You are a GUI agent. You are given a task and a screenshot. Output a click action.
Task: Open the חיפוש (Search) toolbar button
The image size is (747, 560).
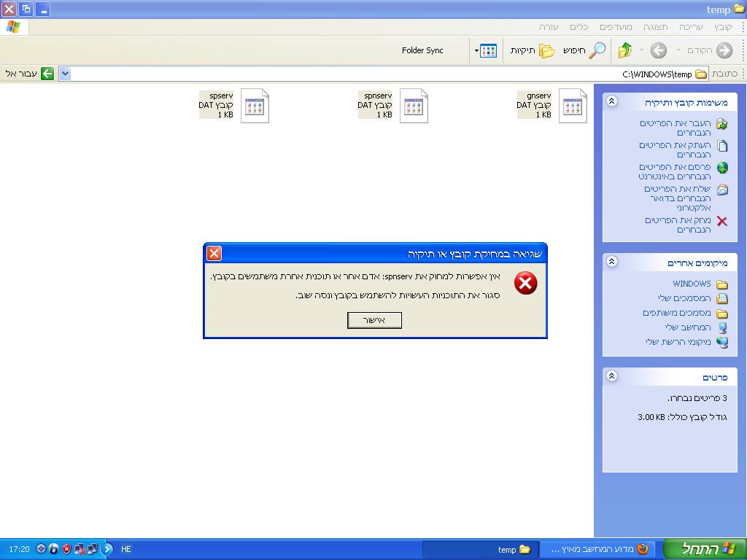[x=584, y=50]
